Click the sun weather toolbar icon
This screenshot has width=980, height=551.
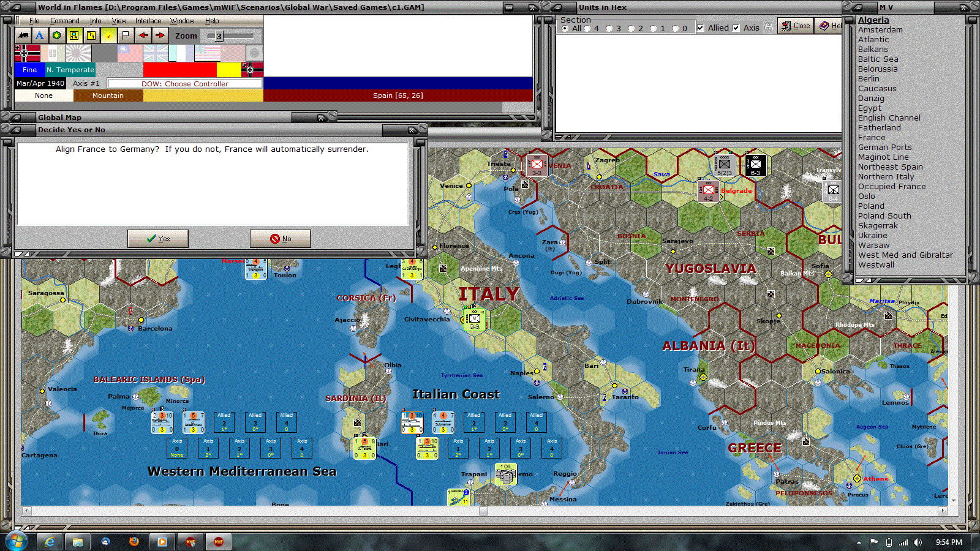108,36
